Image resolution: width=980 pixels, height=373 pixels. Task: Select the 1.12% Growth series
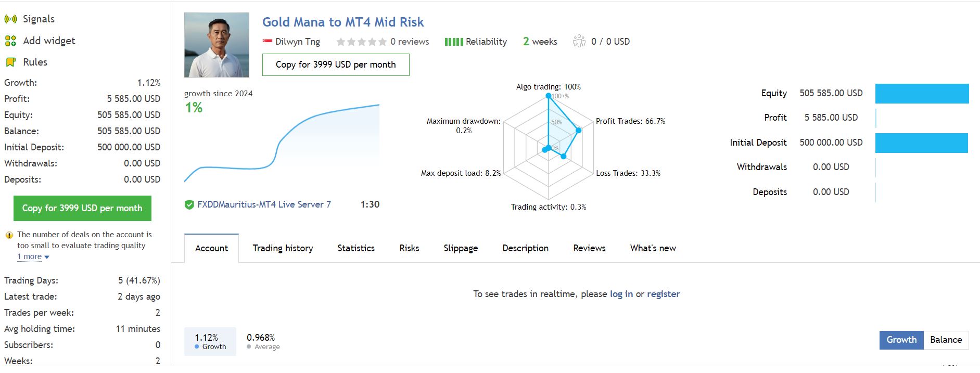210,341
